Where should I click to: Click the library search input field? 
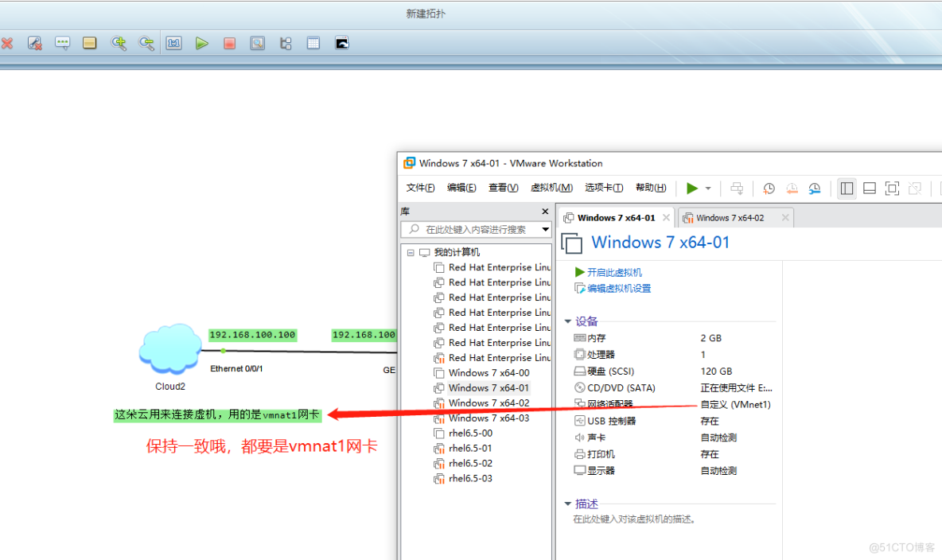pos(471,230)
